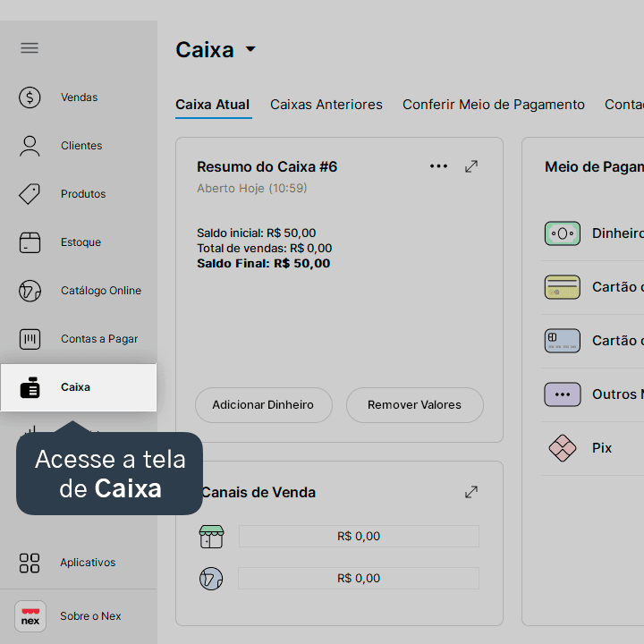Click the Resumo do Caixa #6 heading
Screen dimensions: 644x644
click(267, 166)
